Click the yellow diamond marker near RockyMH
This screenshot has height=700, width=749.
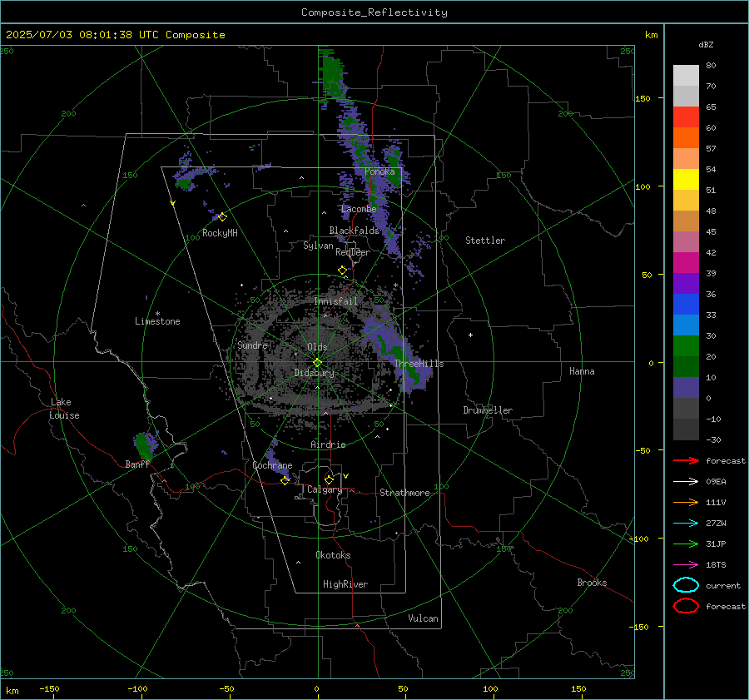[222, 217]
